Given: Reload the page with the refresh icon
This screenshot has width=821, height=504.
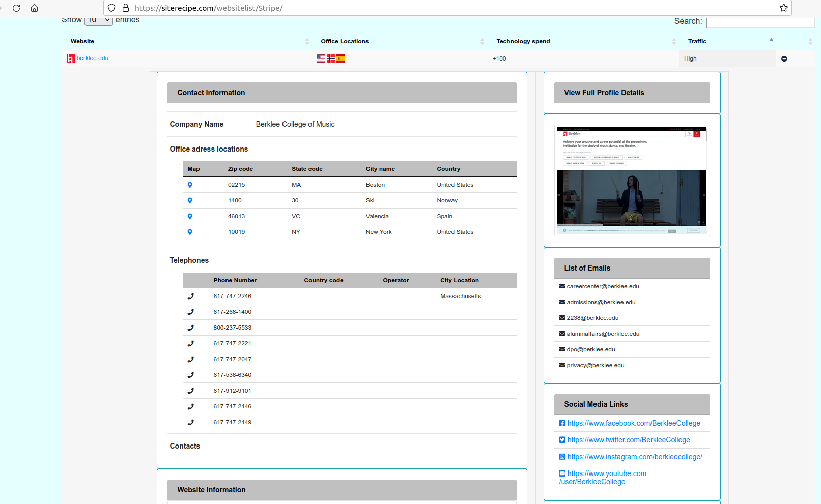Looking at the screenshot, I should point(16,8).
